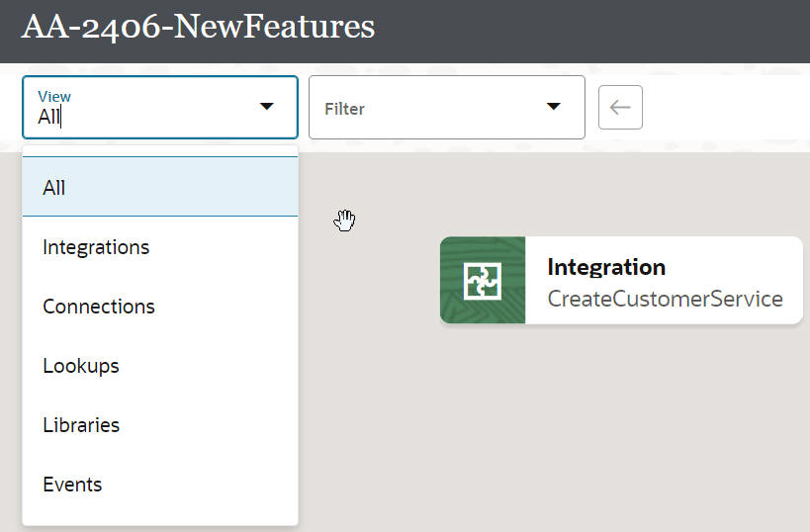810x532 pixels.
Task: Choose Integrations from the View list
Action: click(96, 247)
